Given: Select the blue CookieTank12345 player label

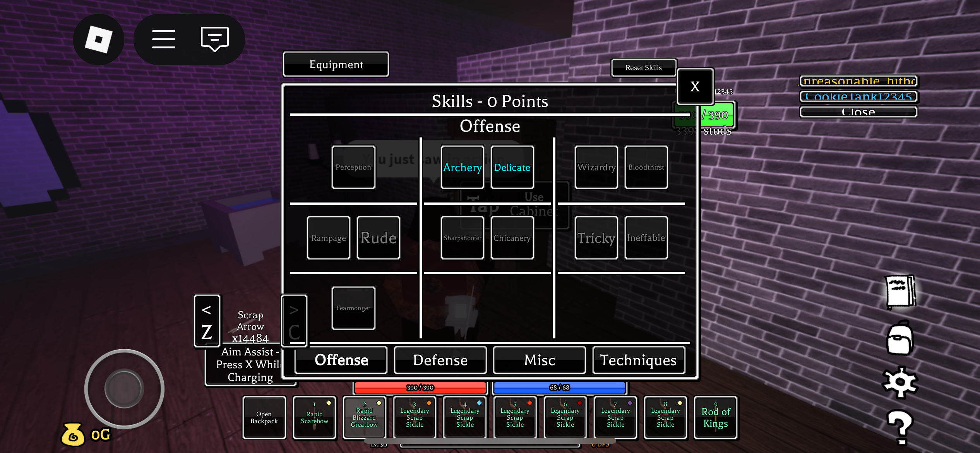Looking at the screenshot, I should pos(858,96).
